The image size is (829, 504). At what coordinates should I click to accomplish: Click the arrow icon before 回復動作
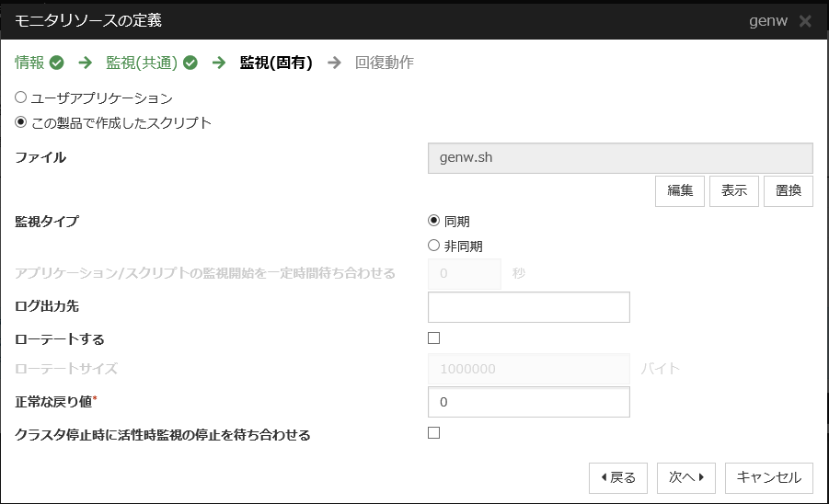334,63
